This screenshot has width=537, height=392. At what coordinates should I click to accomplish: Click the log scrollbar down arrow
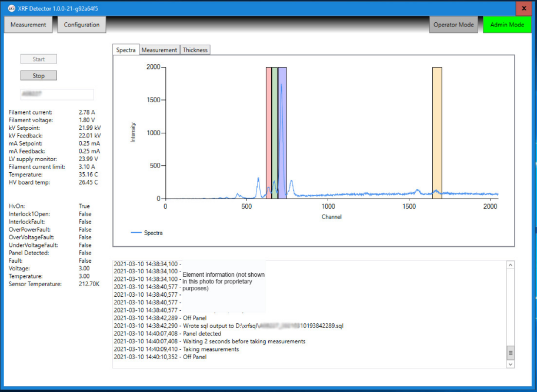point(511,364)
